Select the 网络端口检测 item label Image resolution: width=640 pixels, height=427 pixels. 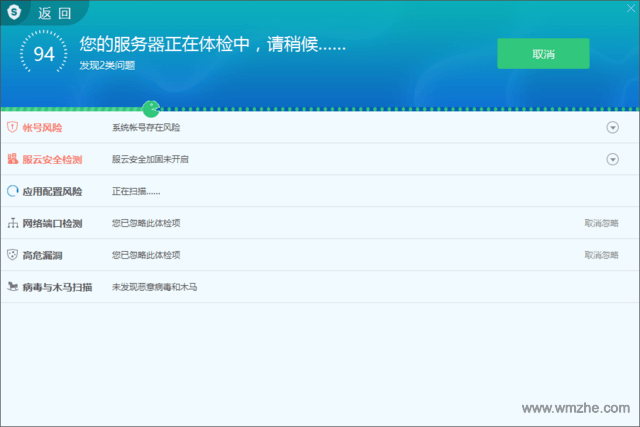[x=52, y=223]
